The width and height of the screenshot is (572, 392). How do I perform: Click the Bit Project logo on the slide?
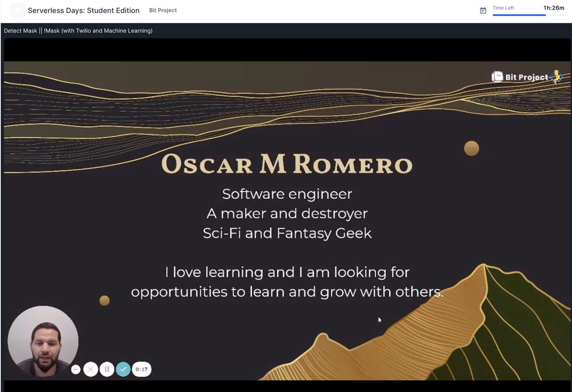(527, 77)
